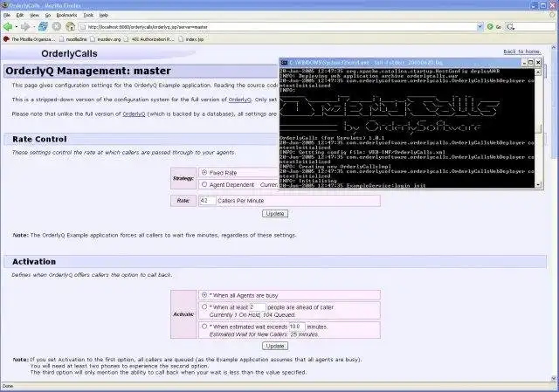Click the Rate Control section heading
559x392 pixels.
coord(39,140)
